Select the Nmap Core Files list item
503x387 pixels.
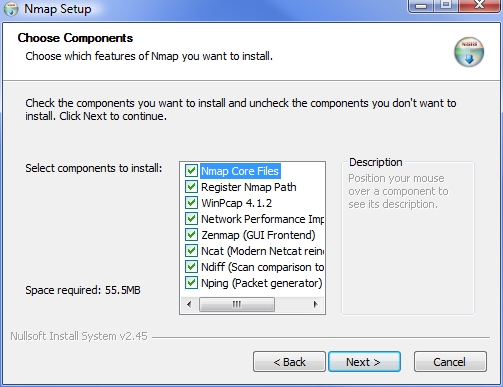click(x=240, y=171)
